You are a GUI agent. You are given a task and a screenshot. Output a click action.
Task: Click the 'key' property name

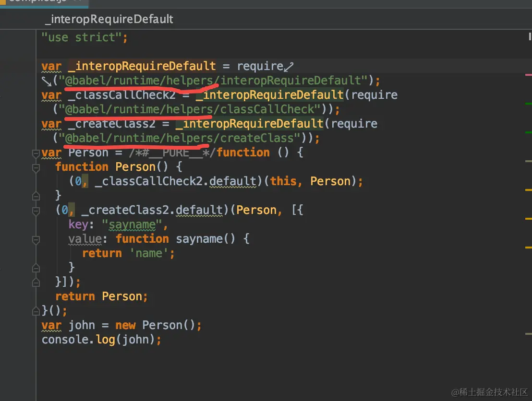78,224
